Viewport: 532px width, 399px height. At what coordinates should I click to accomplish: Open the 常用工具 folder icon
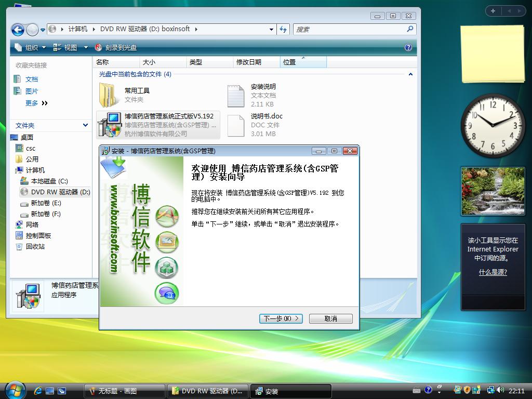click(109, 95)
